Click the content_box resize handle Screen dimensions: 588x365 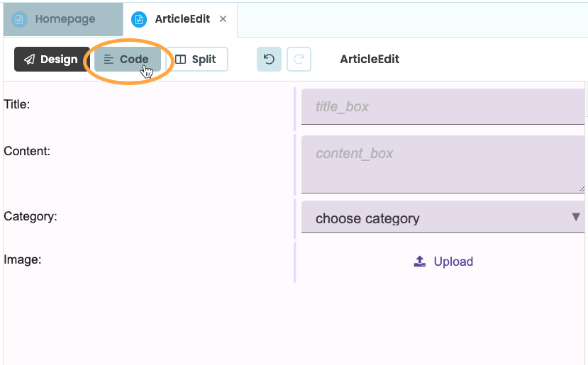pos(582,189)
